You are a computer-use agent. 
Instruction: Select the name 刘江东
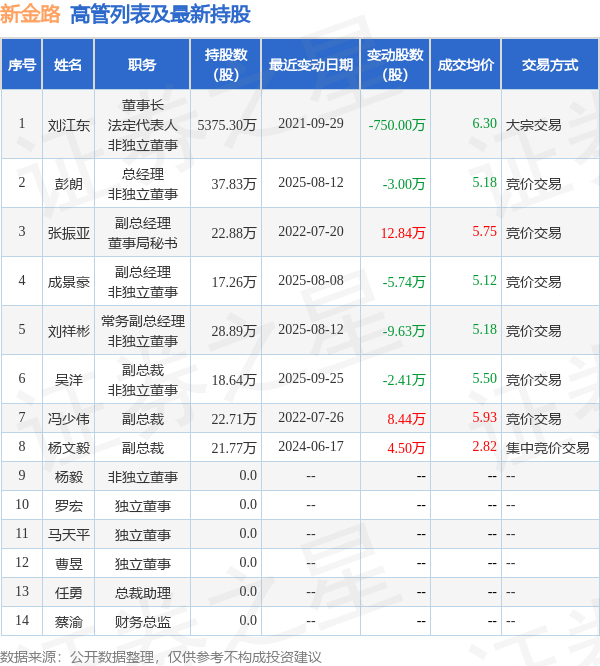(68, 125)
